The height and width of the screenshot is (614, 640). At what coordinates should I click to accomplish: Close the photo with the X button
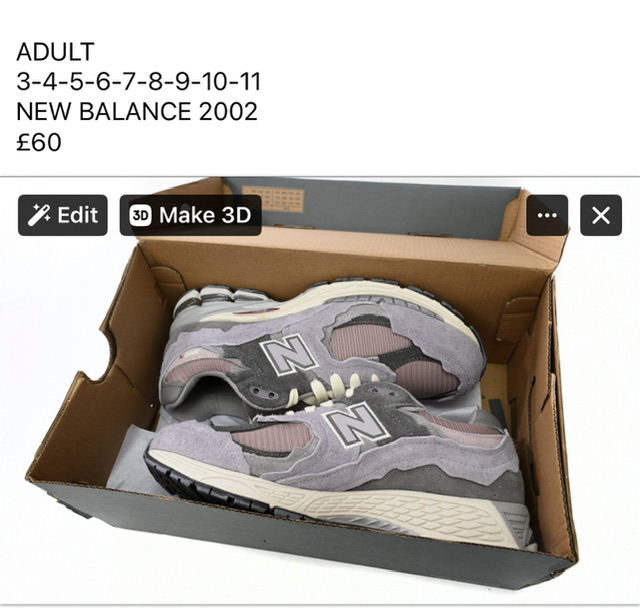pos(601,215)
